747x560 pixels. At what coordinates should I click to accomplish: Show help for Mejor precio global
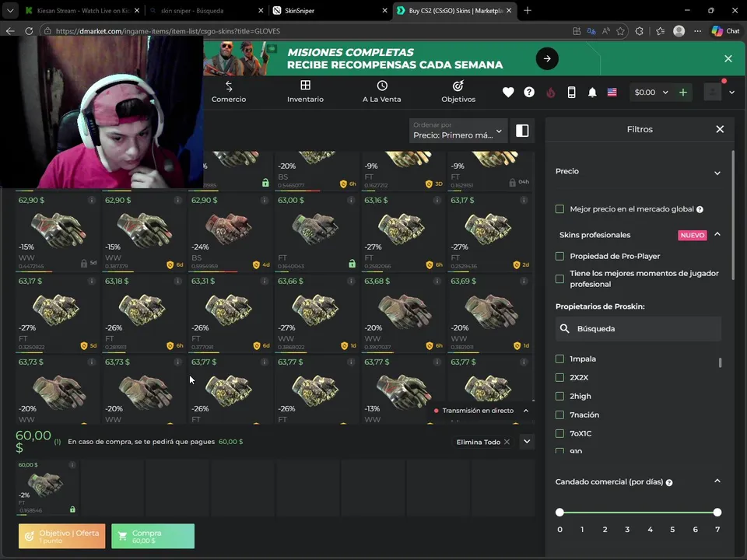tap(700, 209)
